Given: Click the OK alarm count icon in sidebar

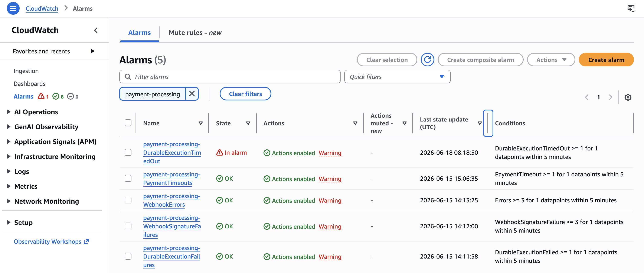Looking at the screenshot, I should [56, 96].
